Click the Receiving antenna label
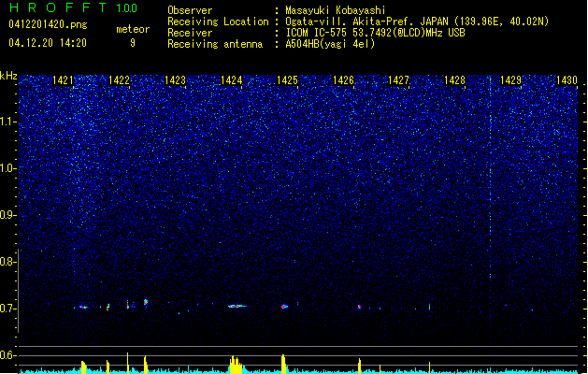 (215, 44)
